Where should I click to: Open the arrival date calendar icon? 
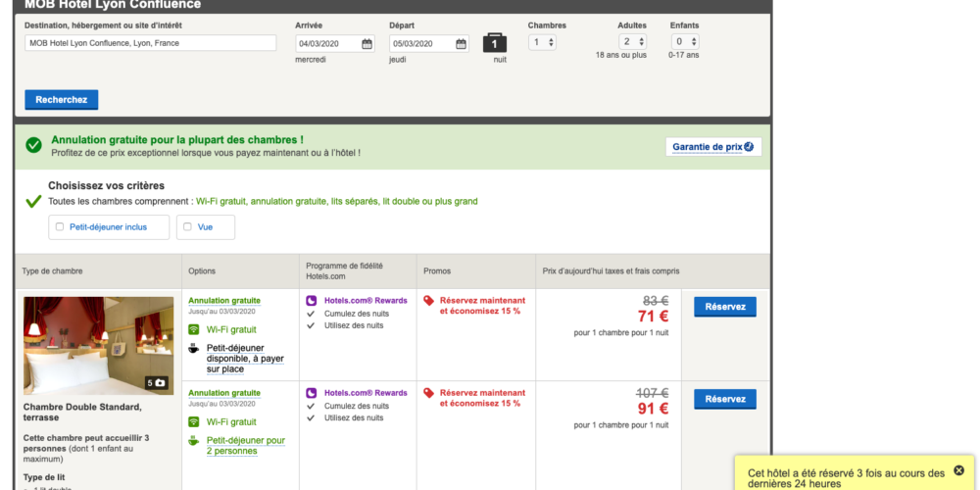[x=367, y=44]
